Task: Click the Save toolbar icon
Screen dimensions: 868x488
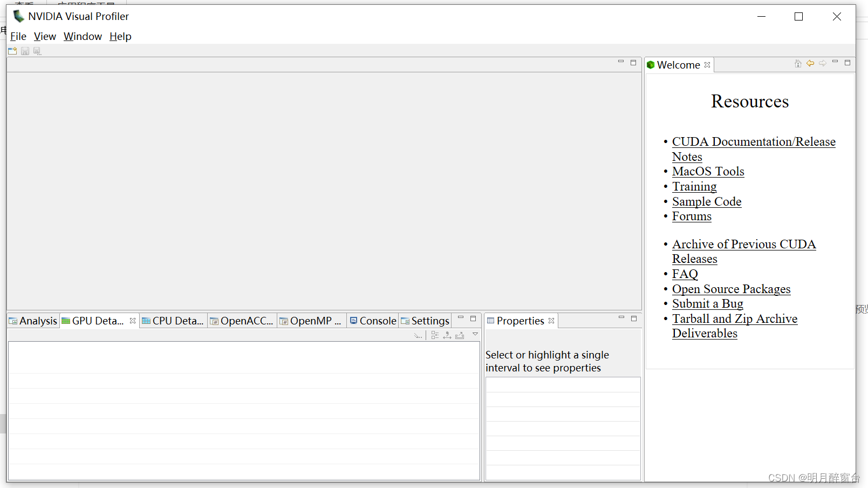Action: 25,51
